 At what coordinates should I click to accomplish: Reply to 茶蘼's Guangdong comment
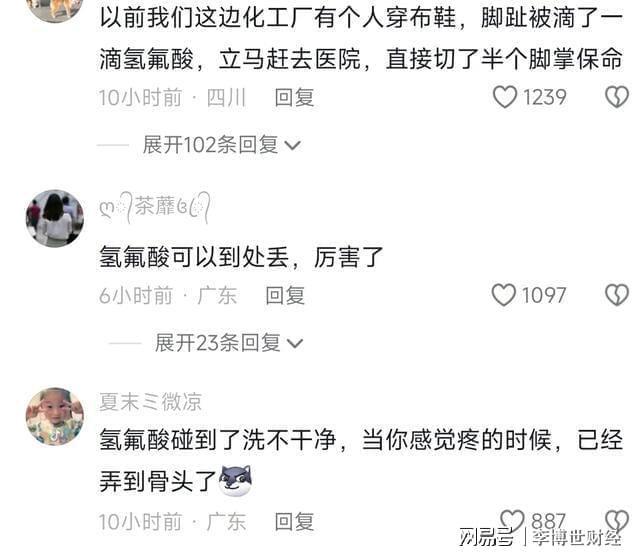coord(285,295)
